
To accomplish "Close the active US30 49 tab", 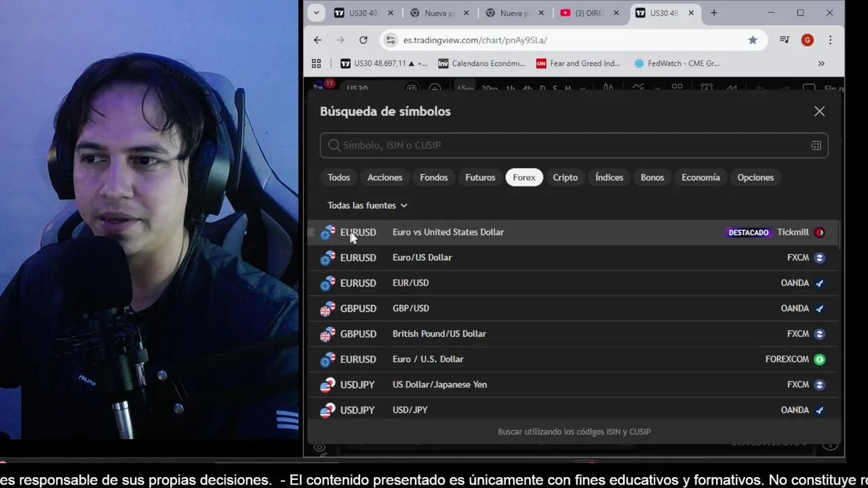I will click(x=691, y=13).
